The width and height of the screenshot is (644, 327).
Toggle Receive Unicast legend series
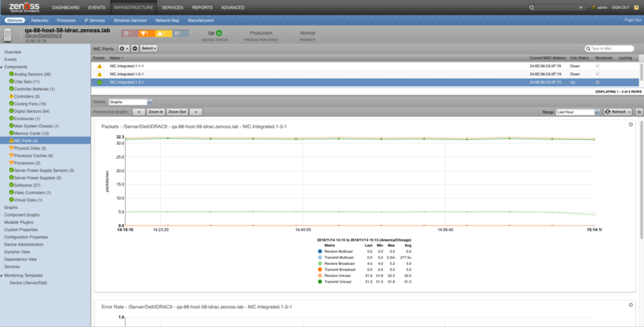tap(320, 275)
